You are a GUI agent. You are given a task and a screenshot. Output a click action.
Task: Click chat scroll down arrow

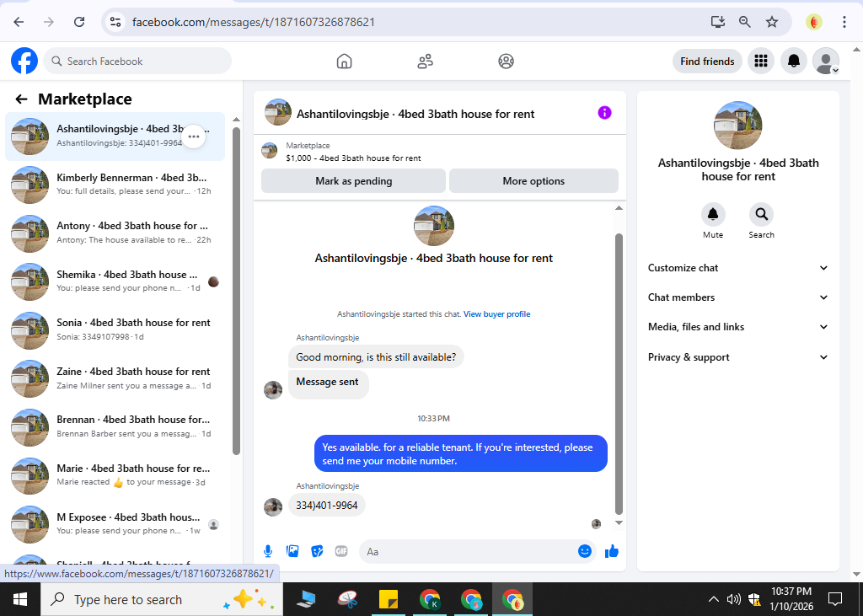[x=619, y=522]
